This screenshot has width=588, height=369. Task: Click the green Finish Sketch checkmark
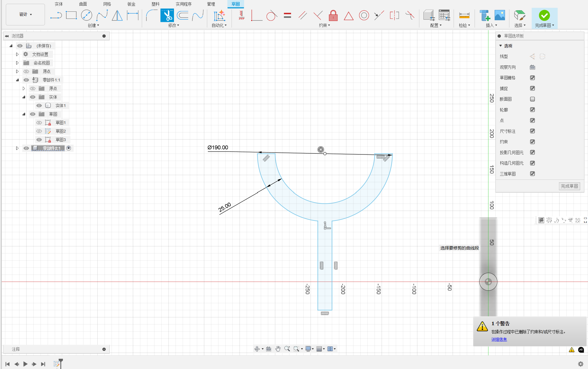544,15
